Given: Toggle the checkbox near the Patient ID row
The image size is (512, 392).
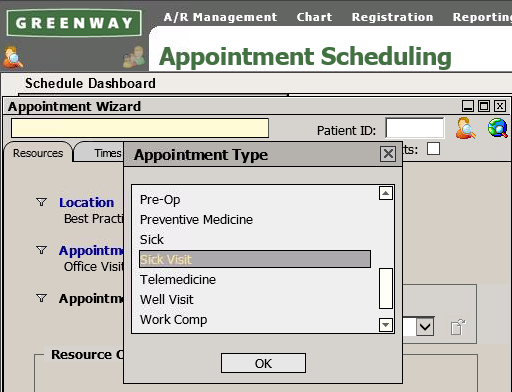Looking at the screenshot, I should (433, 149).
